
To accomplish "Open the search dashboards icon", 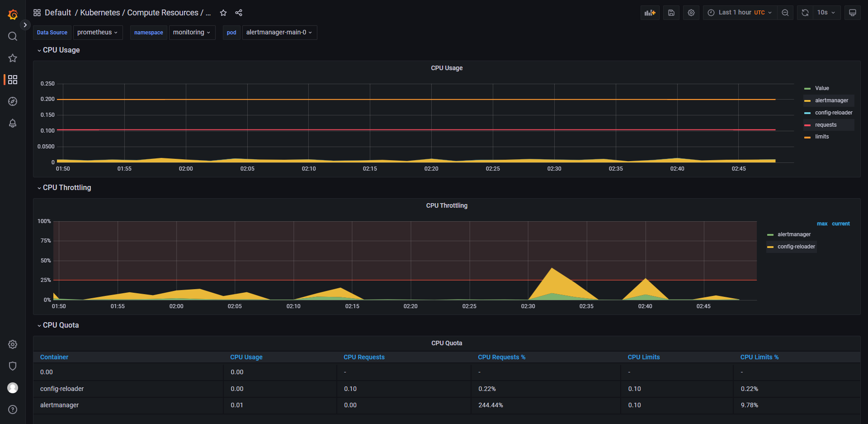I will pyautogui.click(x=13, y=36).
